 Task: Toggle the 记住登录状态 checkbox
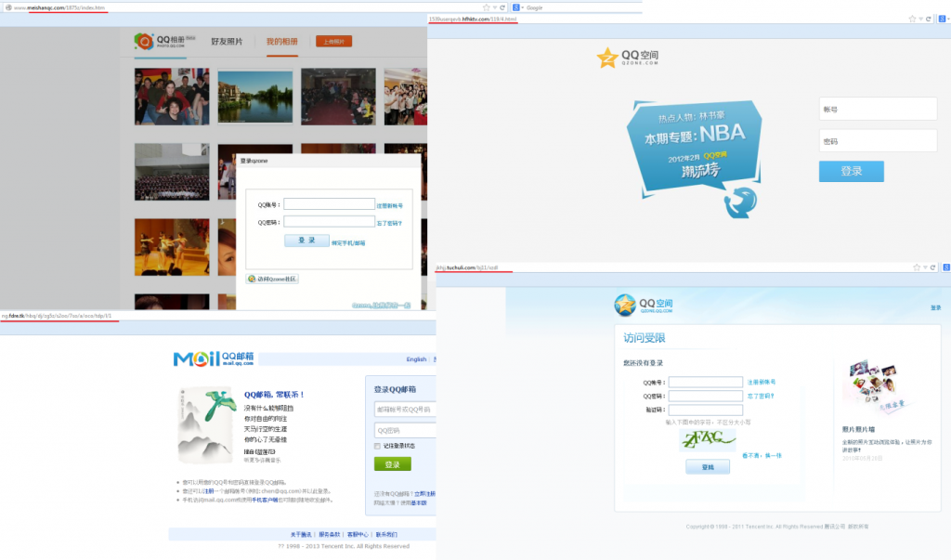click(x=377, y=446)
